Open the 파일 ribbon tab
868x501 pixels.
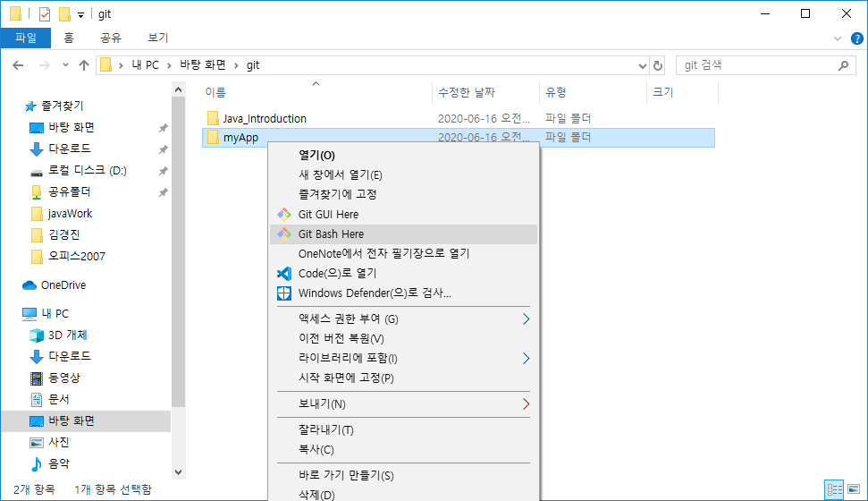tap(26, 38)
